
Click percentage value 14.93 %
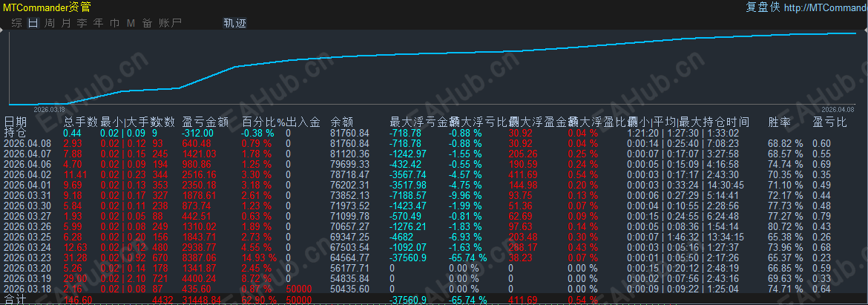[x=259, y=258]
